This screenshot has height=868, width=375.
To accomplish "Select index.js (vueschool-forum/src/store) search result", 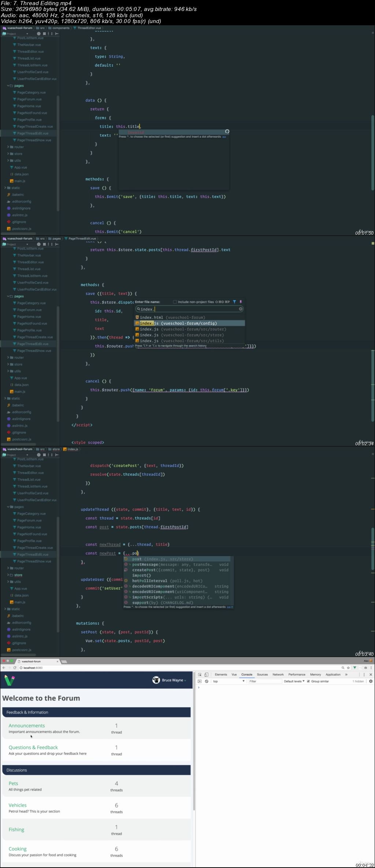I will point(189,335).
